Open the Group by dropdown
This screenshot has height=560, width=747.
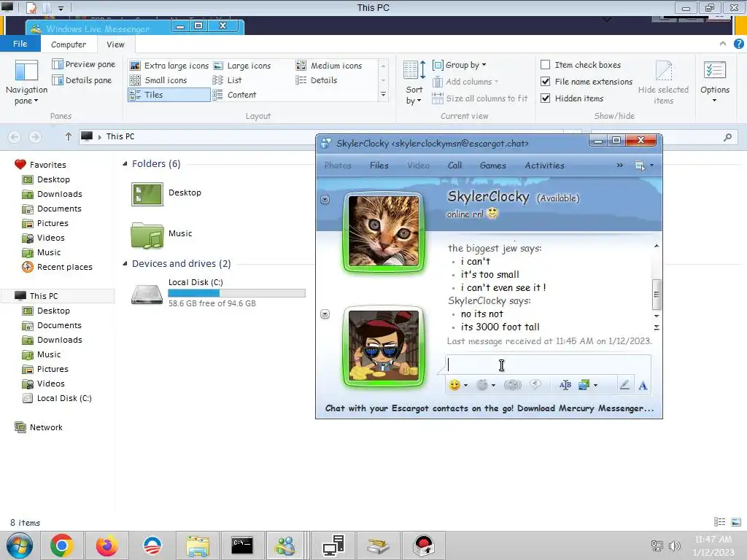(x=459, y=64)
